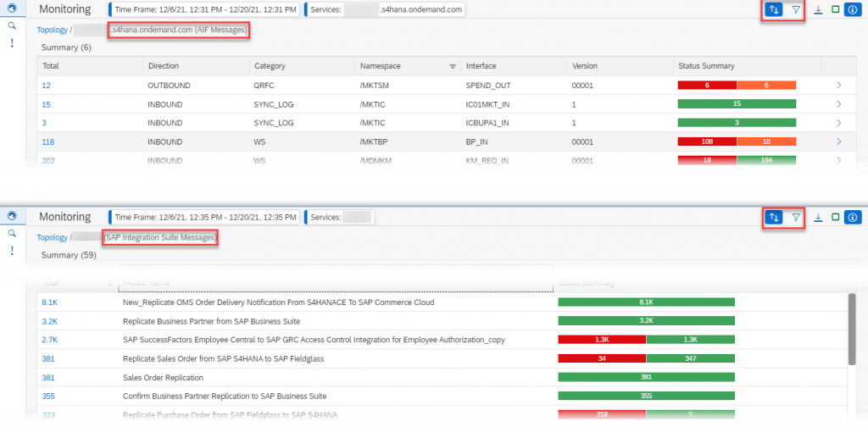This screenshot has height=427, width=868.
Task: Open total 8.1K link for OMS Order Delivery
Action: click(x=50, y=302)
